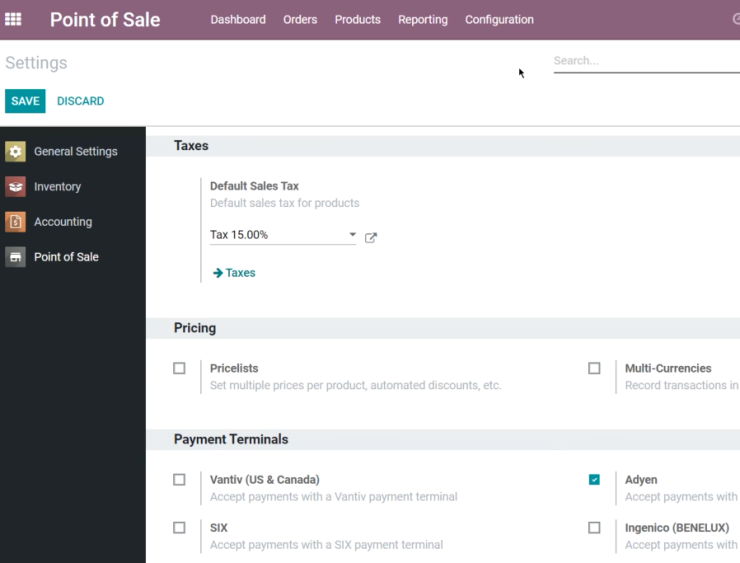This screenshot has width=740, height=563.
Task: Click the Accounting document icon
Action: point(15,222)
